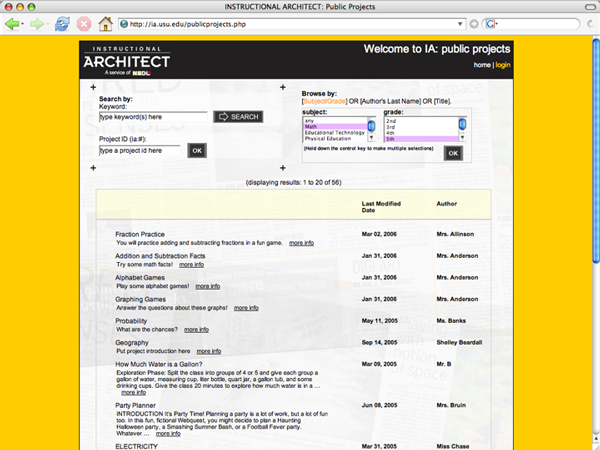
Task: Click the keyword search input field
Action: (x=153, y=117)
